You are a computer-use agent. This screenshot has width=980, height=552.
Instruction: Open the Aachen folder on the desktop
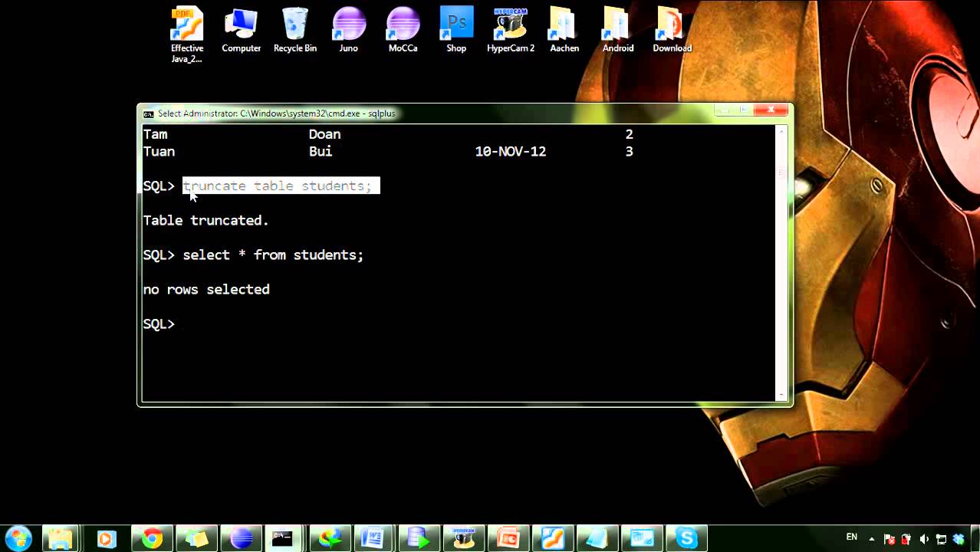[564, 31]
